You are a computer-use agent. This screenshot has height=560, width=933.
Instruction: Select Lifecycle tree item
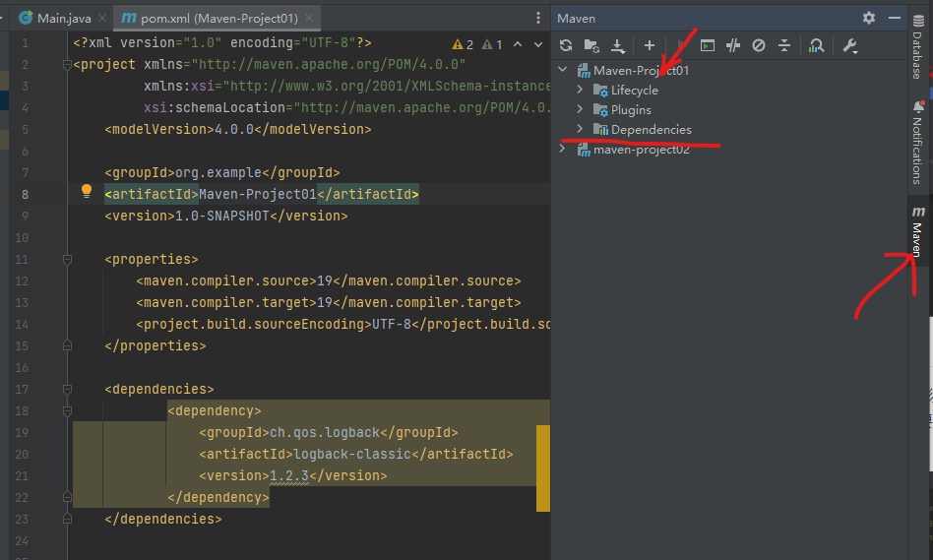click(x=634, y=90)
